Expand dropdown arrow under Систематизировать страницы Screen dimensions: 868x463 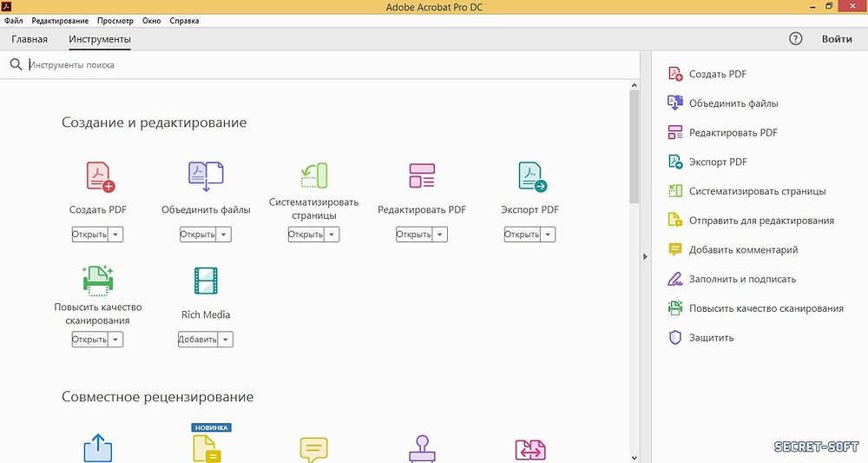point(332,235)
